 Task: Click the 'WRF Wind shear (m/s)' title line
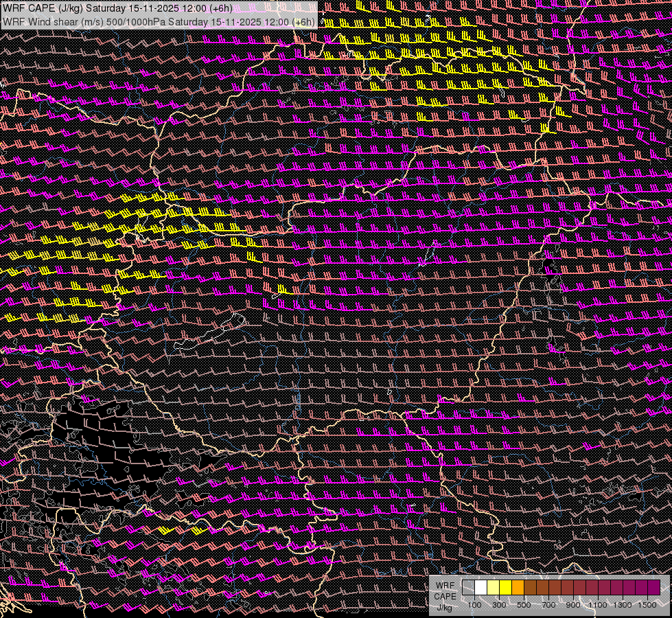point(159,21)
